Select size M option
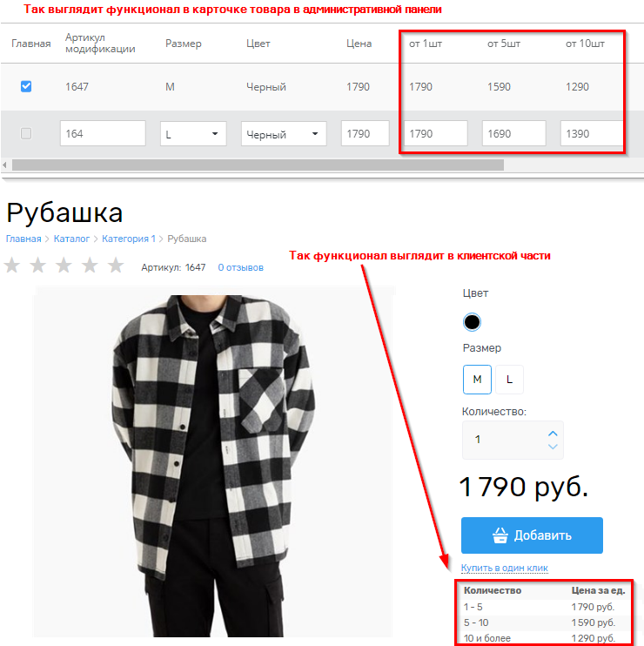The image size is (644, 646). coord(477,380)
